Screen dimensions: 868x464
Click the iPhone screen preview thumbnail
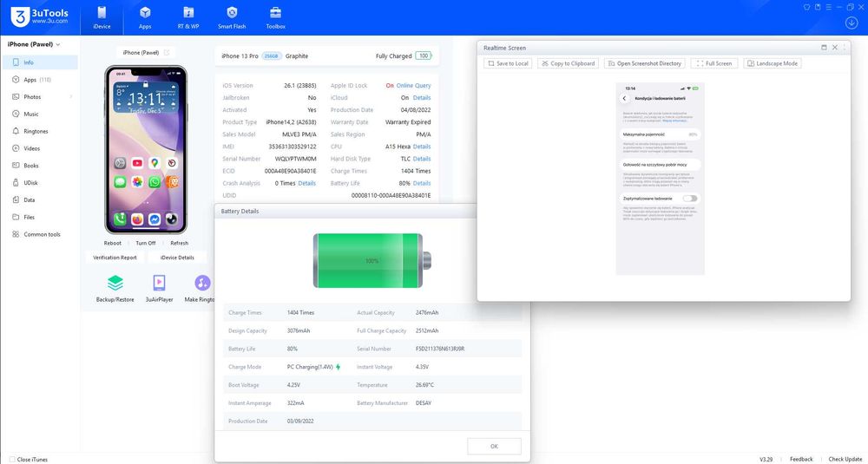tap(146, 149)
